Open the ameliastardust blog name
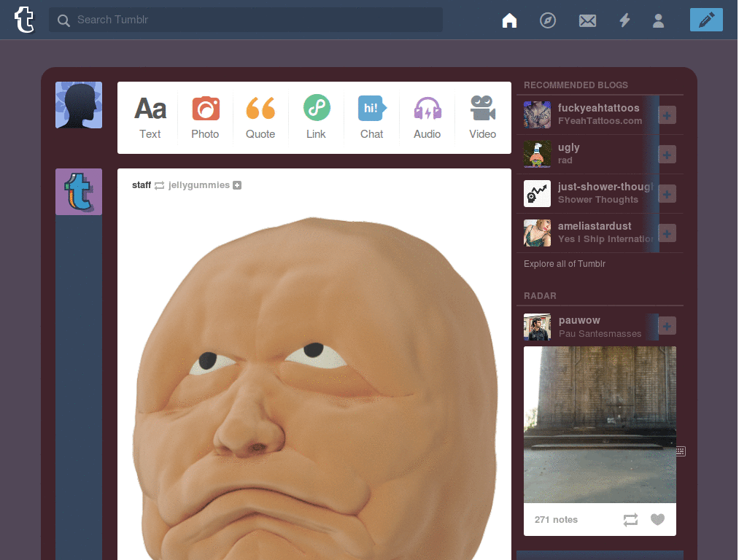 (x=595, y=226)
